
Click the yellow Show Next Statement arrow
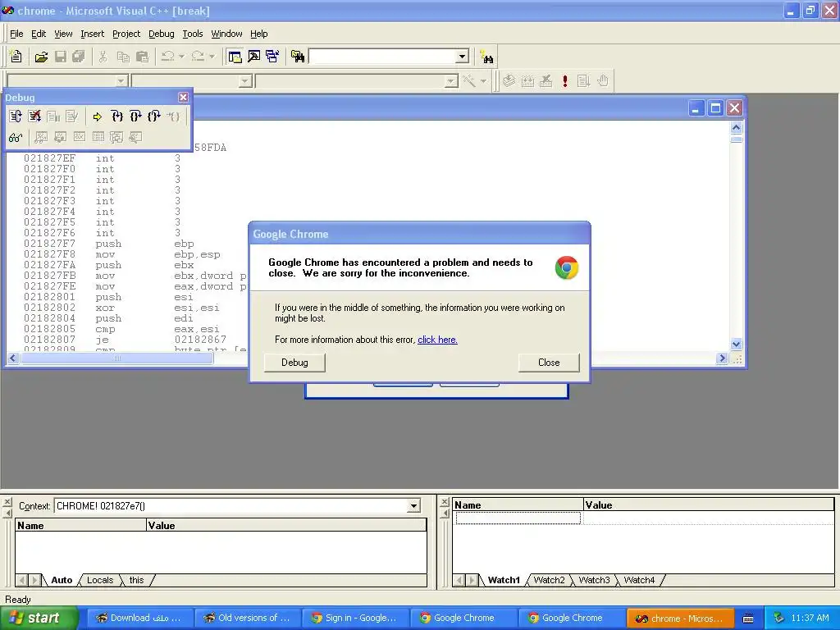point(97,116)
